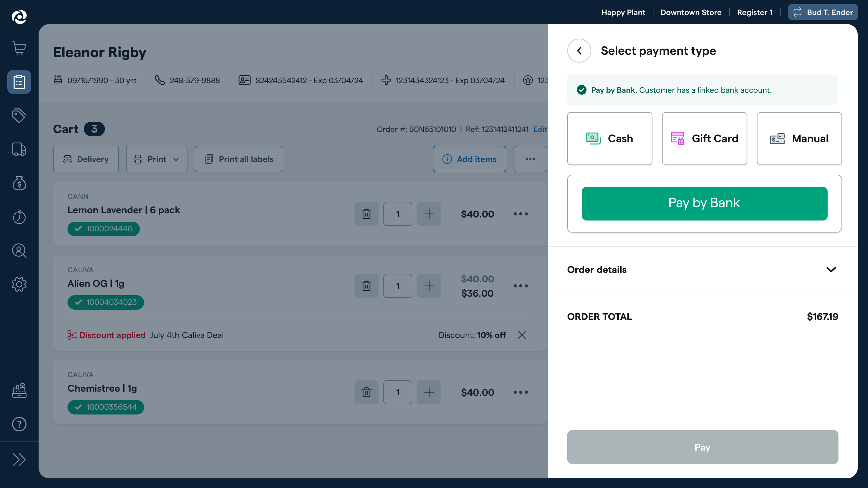Viewport: 868px width, 488px height.
Task: Open the settings gear in sidebar
Action: tap(19, 284)
